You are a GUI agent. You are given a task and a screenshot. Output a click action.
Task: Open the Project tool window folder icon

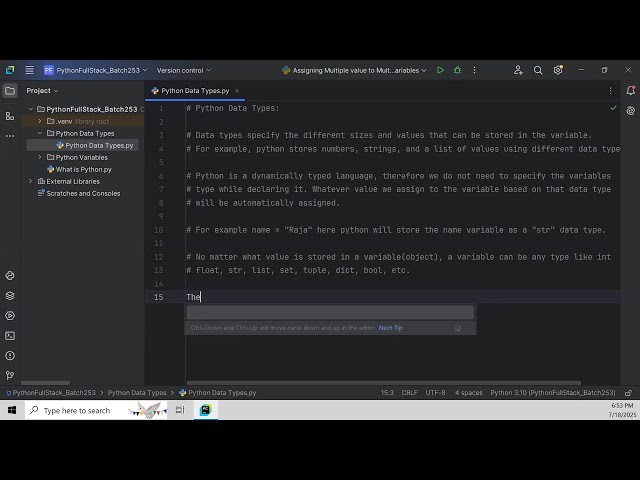pyautogui.click(x=10, y=91)
